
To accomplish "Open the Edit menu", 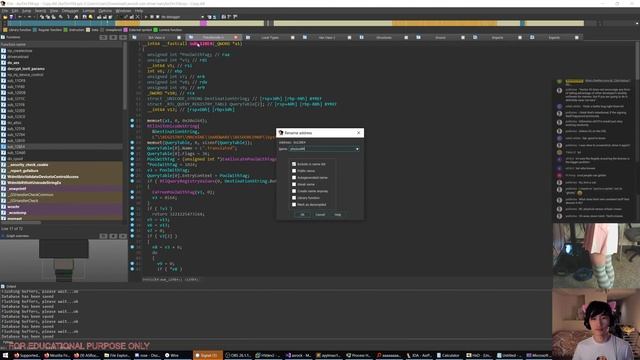I will (15, 11).
